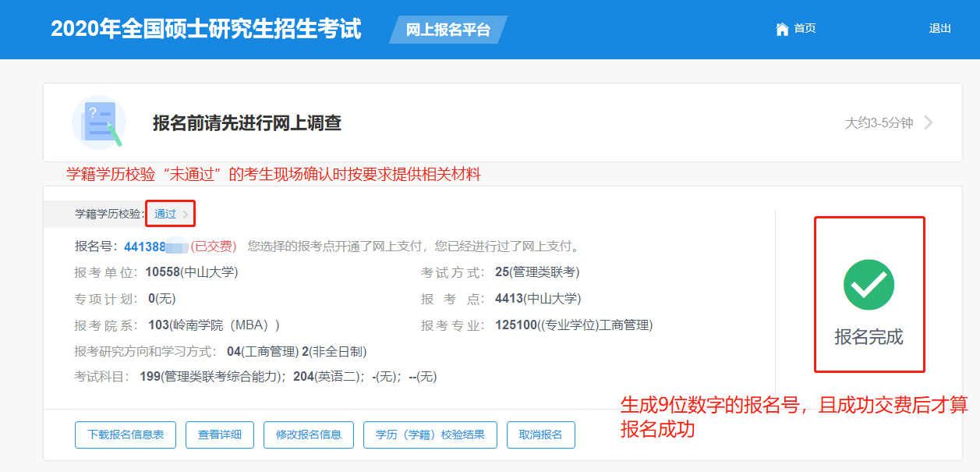Click the 查看详细 button
The width and height of the screenshot is (980, 472).
[x=220, y=435]
